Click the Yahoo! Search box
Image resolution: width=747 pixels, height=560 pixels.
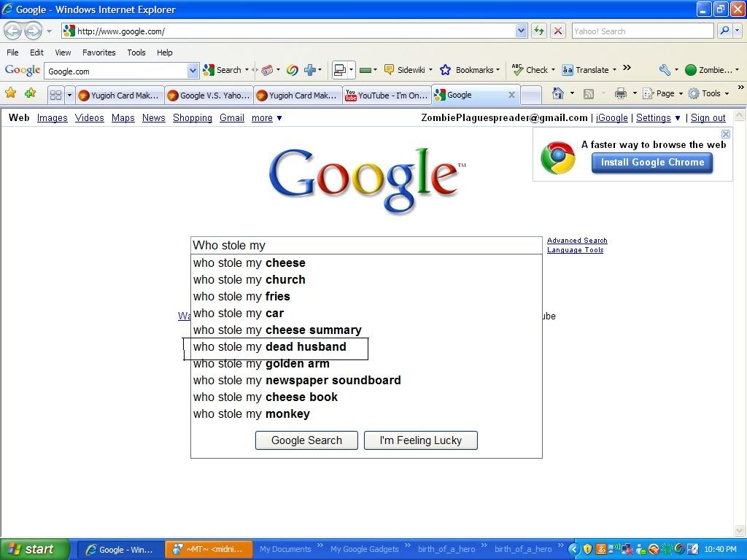click(x=642, y=31)
